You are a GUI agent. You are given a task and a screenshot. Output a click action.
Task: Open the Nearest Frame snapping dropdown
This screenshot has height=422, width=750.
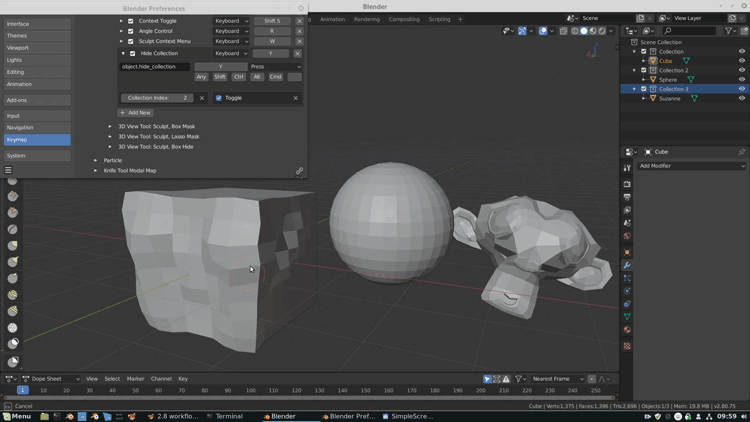558,379
